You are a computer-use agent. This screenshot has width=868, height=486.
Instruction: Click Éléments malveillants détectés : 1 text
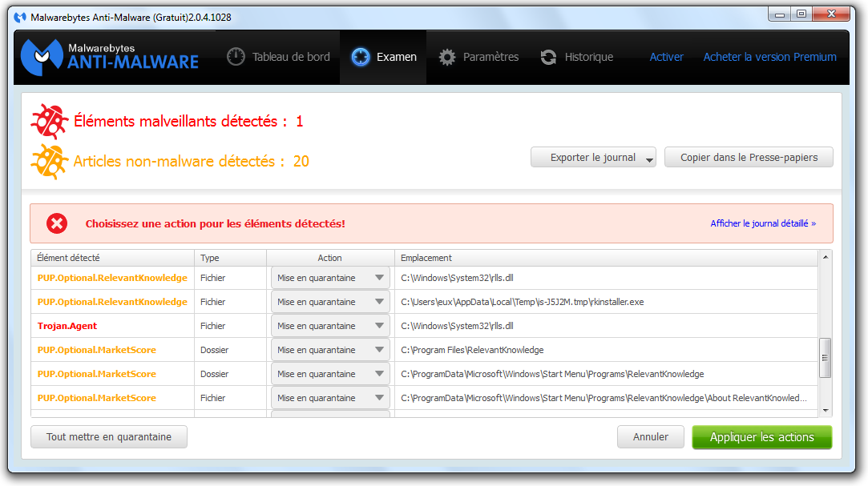point(189,121)
